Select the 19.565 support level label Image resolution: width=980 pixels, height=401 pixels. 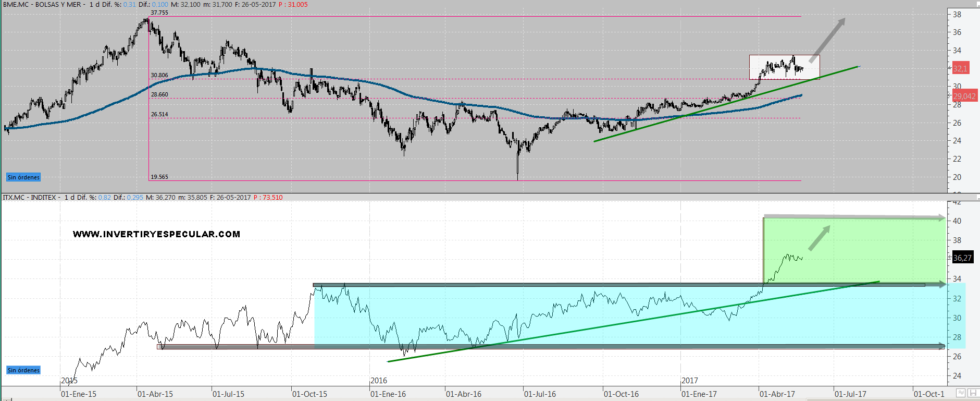159,177
